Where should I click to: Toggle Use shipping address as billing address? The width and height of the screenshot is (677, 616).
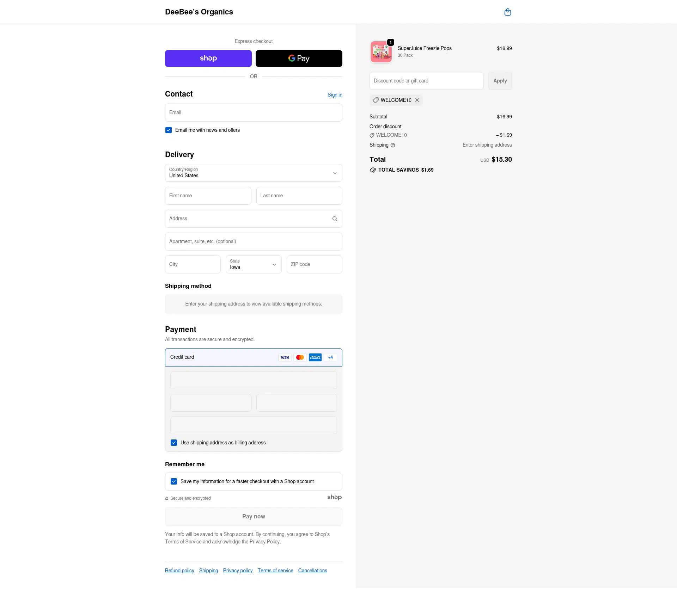(x=174, y=443)
